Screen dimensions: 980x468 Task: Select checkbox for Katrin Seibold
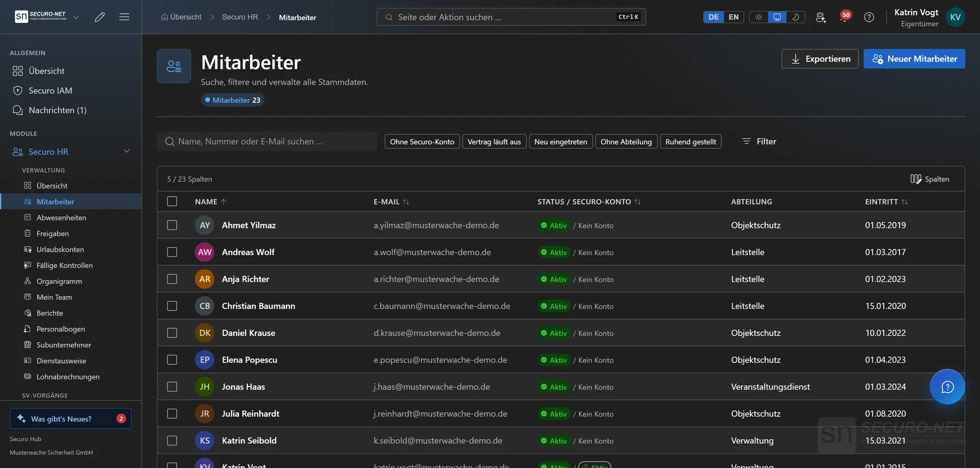click(x=172, y=440)
